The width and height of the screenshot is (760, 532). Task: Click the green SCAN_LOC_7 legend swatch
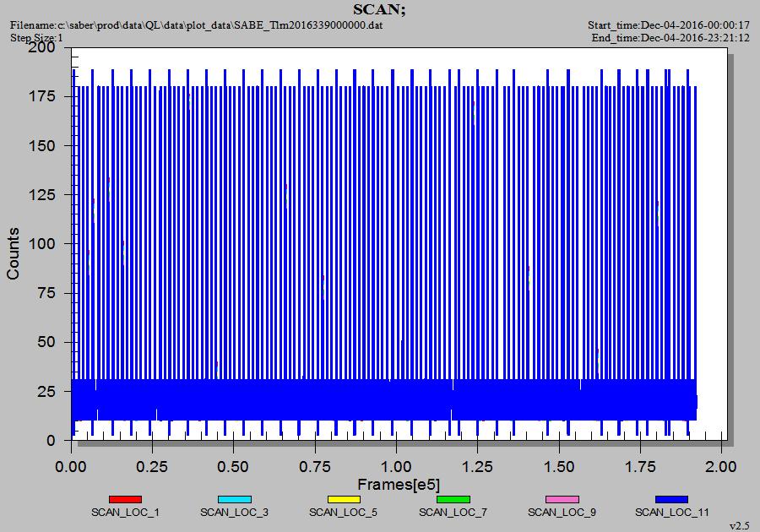tap(453, 500)
